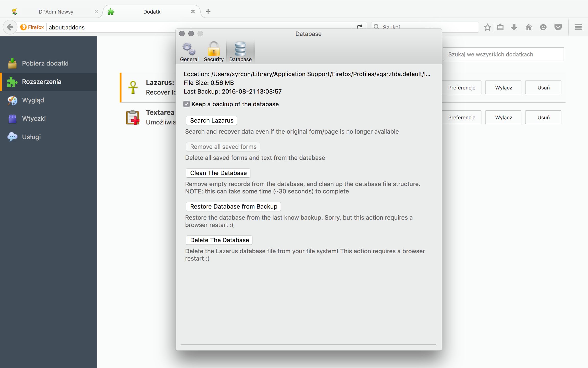Open Wtyczki section in sidebar
The image size is (588, 368).
(x=34, y=119)
